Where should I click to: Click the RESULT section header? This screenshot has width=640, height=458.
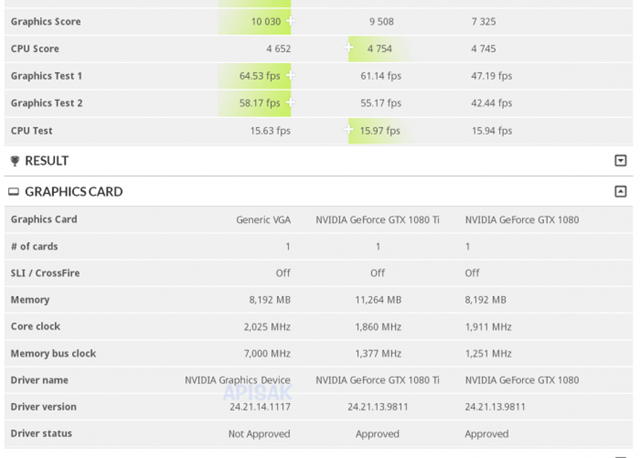(x=47, y=161)
